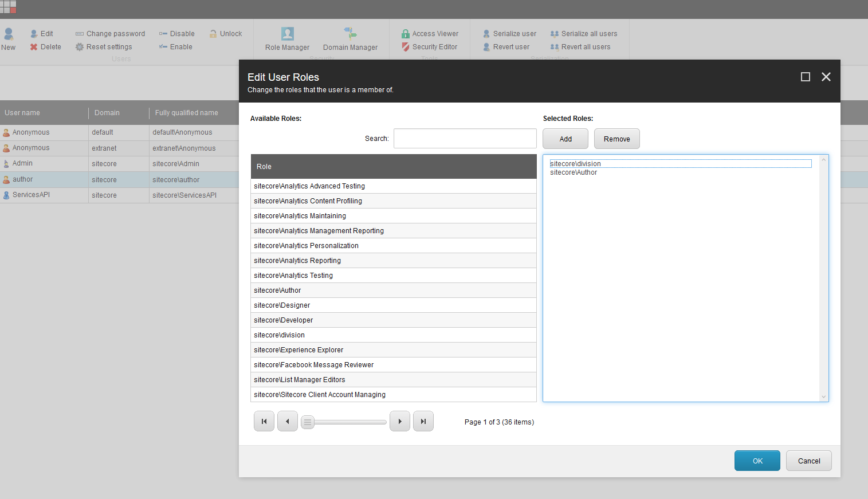Select sitecore\List Manager Editors role
868x499 pixels.
394,380
